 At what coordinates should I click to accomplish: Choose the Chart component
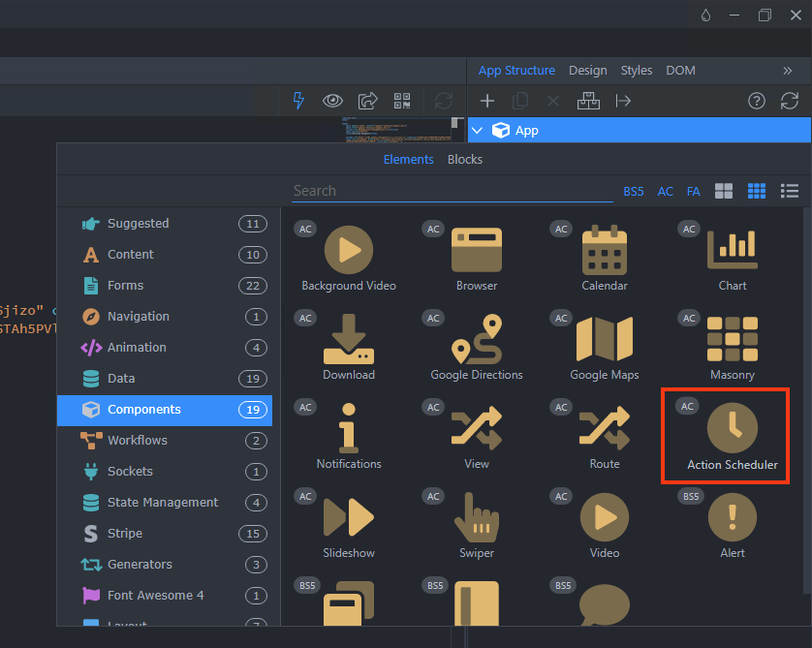click(733, 258)
